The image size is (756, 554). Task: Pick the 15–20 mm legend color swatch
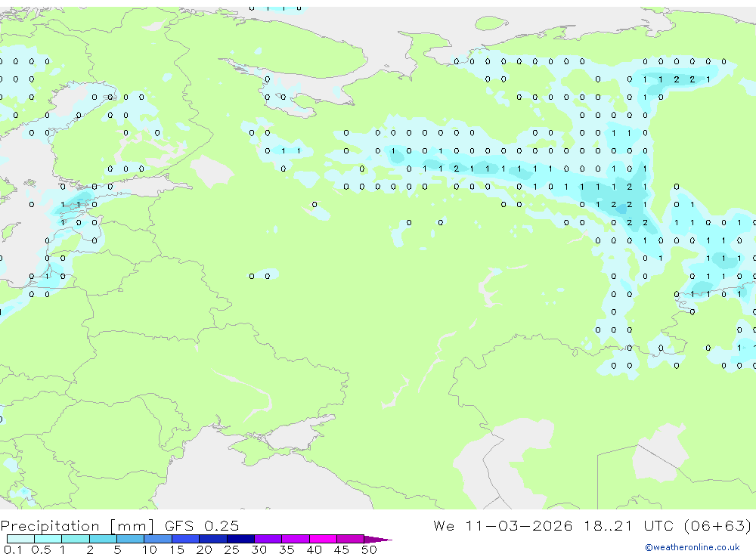[186, 539]
